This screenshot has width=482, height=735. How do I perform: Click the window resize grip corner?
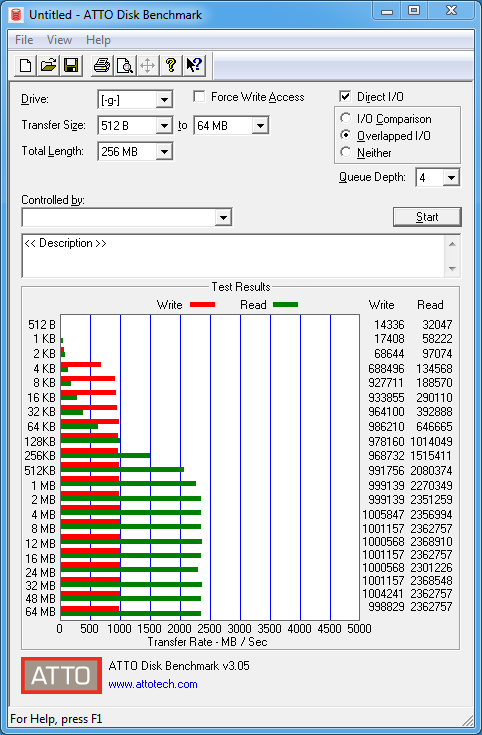click(467, 720)
